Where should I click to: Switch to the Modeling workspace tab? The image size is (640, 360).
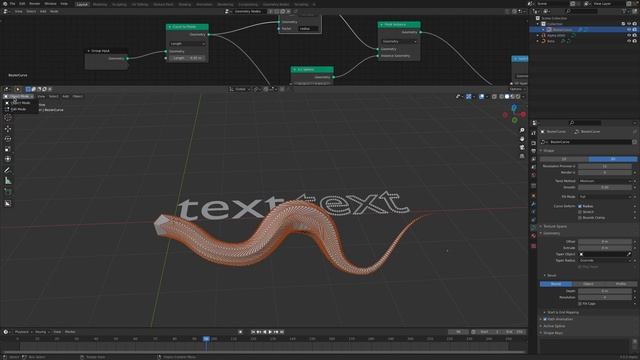tap(100, 4)
